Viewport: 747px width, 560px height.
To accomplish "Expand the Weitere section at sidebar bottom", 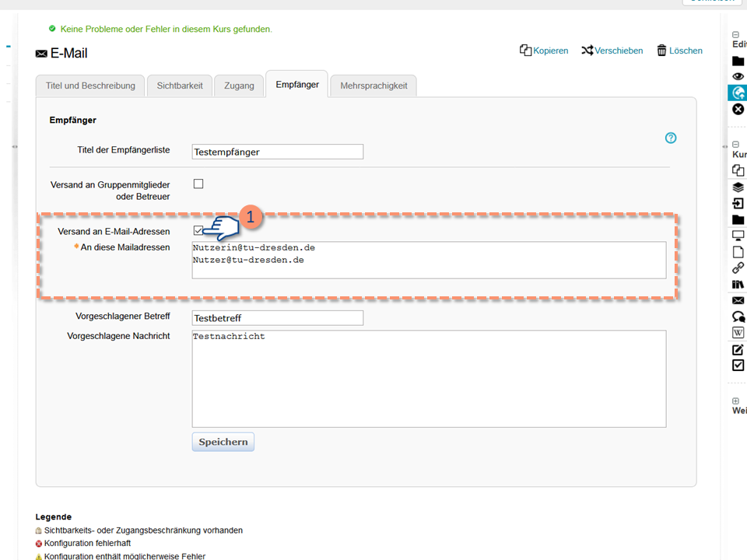I will pos(735,401).
